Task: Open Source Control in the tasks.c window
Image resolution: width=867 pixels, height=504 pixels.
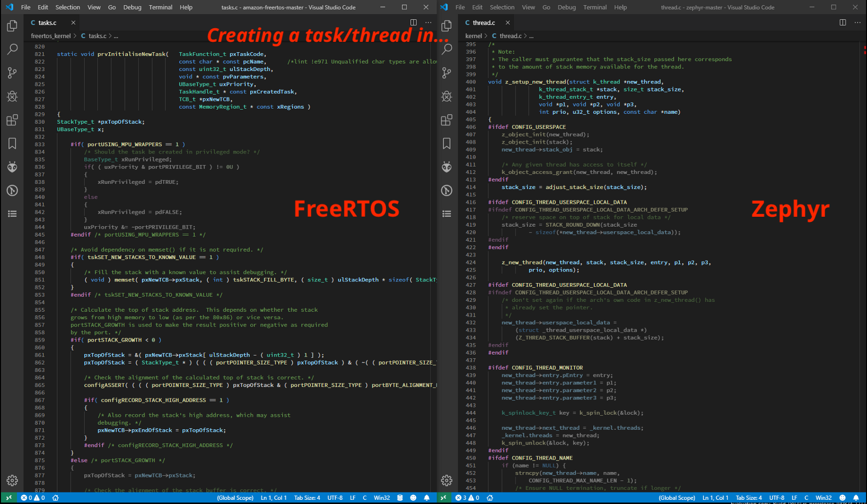Action: pyautogui.click(x=12, y=73)
